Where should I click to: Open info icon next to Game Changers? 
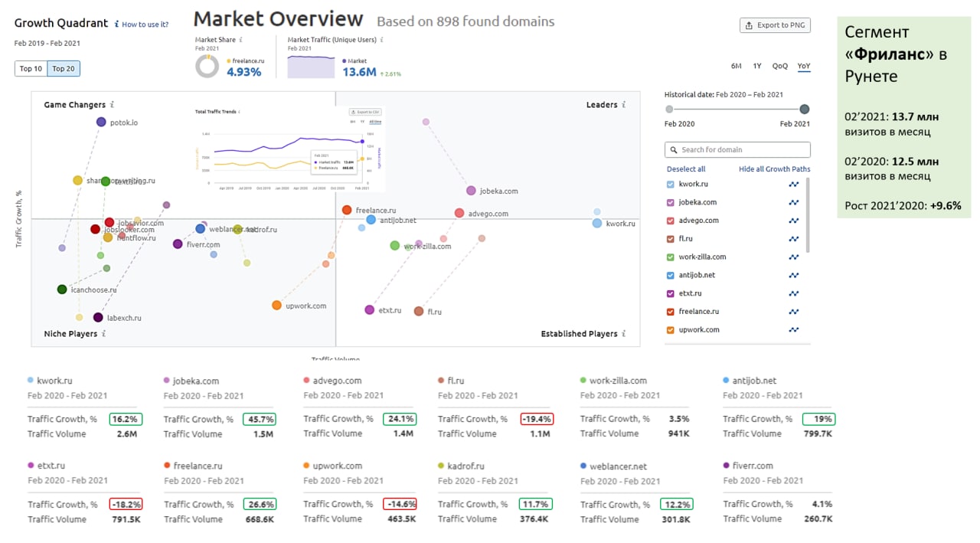point(112,105)
